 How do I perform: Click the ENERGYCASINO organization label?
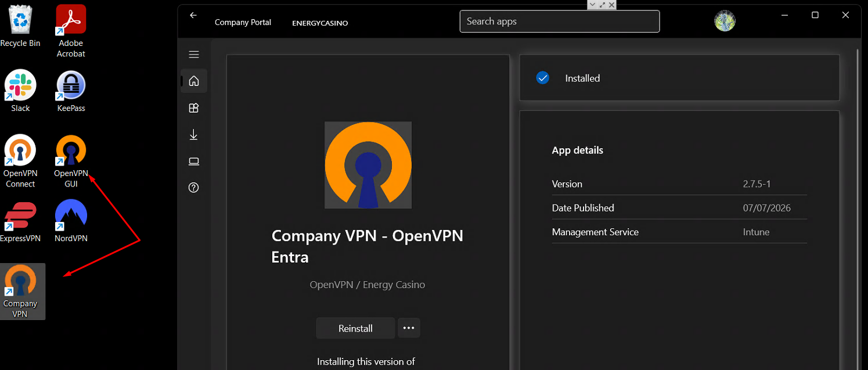click(x=320, y=23)
